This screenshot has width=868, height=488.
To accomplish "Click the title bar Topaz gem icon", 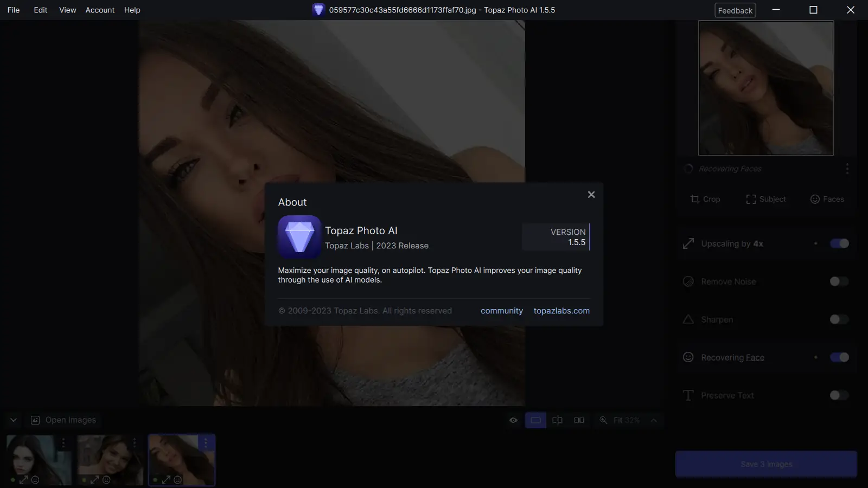I will click(318, 10).
